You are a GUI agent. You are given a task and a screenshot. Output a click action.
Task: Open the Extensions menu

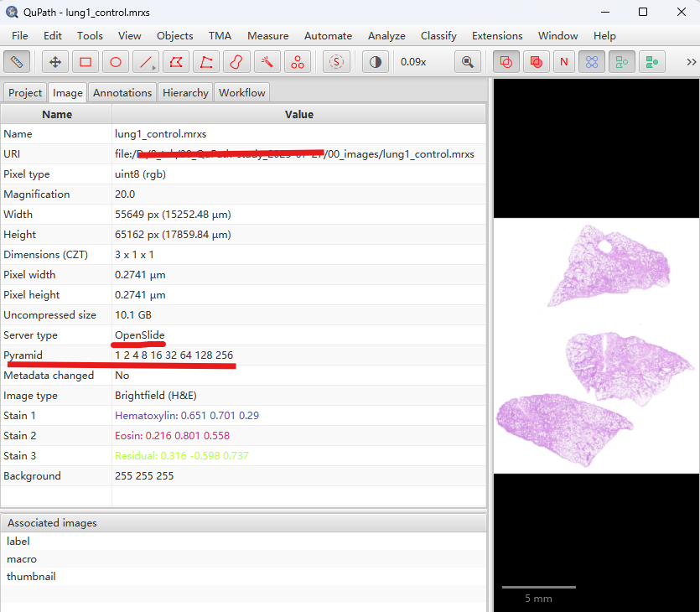click(497, 36)
